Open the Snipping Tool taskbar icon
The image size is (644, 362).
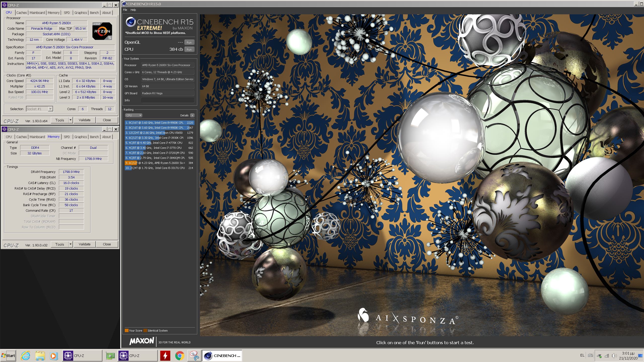194,355
